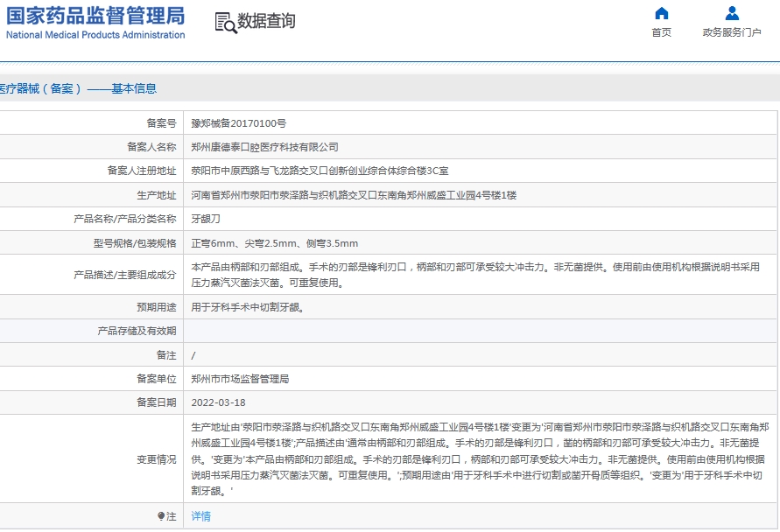This screenshot has width=780, height=532.
Task: Click the National Medical Products Administration subtitle
Action: coord(95,35)
